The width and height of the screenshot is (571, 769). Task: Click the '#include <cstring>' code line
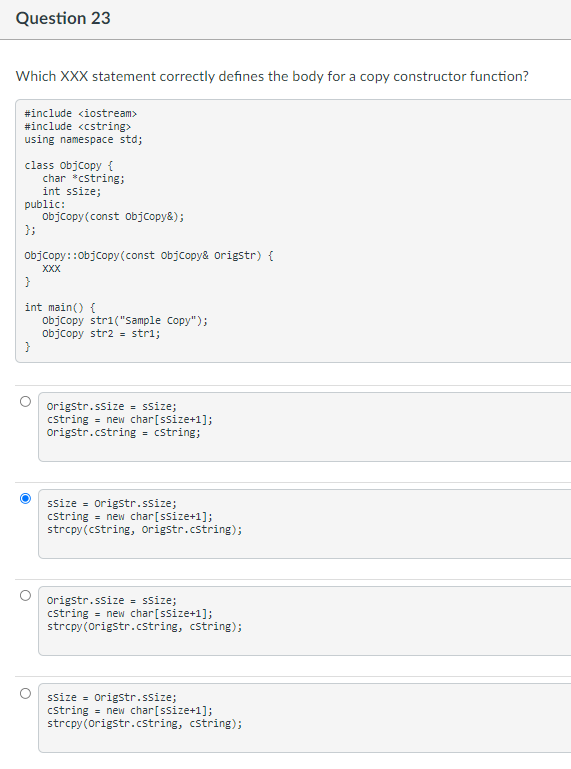click(x=78, y=127)
